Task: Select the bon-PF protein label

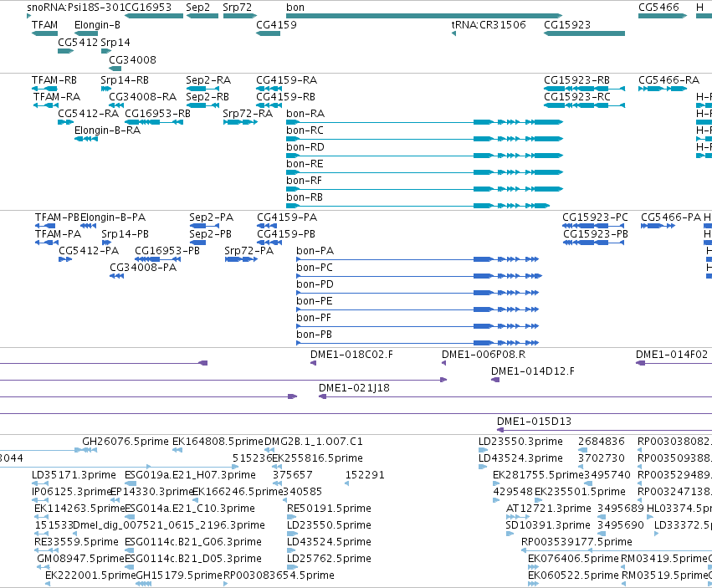Action: (313, 318)
